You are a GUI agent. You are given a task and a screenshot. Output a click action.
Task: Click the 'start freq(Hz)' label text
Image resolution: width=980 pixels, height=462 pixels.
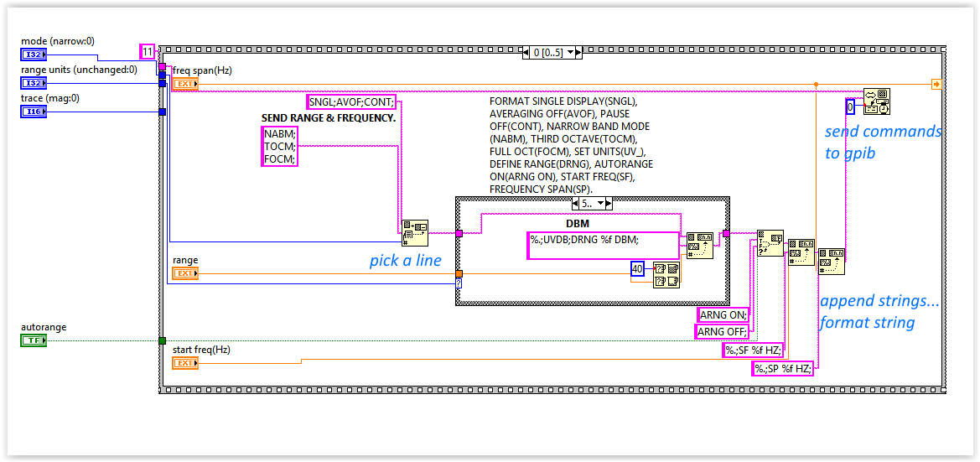[201, 350]
